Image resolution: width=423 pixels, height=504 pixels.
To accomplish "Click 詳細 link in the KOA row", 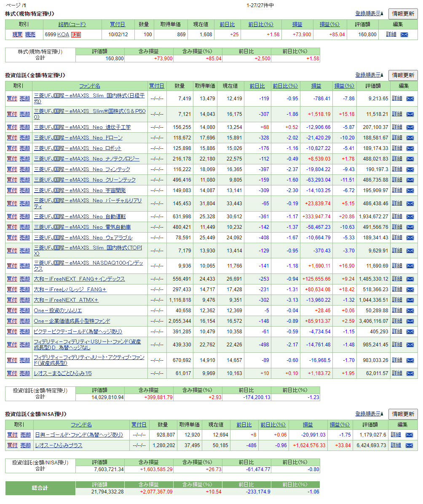I will click(x=391, y=35).
